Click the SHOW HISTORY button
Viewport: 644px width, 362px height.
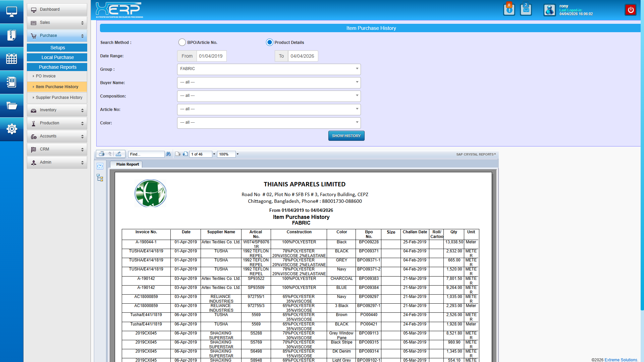coord(346,136)
